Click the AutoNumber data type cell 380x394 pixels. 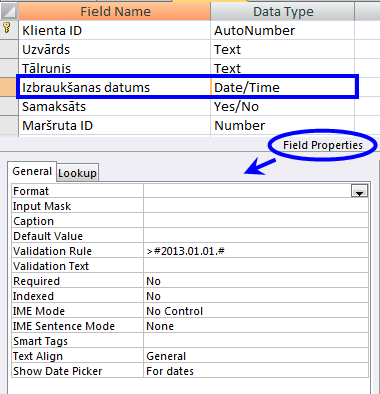[x=282, y=30]
